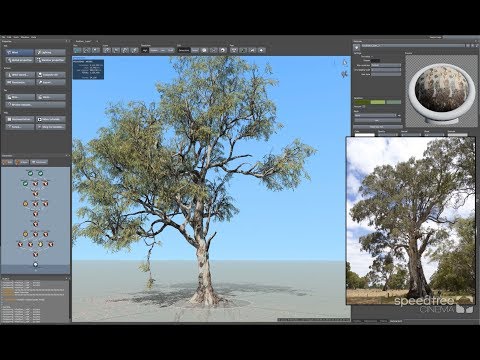Toggle the Detailed draw mode button
Viewport: 480px width, 360px height.
point(184,50)
